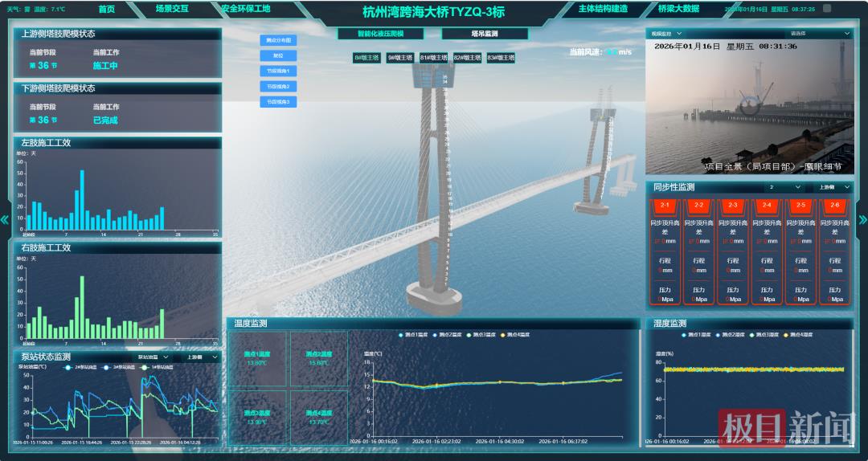The width and height of the screenshot is (868, 461).
Task: Select jack unit 2-6 indicator
Action: click(x=834, y=206)
